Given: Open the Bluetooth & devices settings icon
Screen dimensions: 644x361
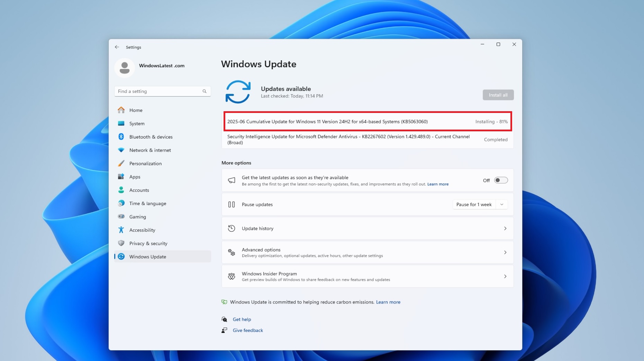Looking at the screenshot, I should 121,137.
